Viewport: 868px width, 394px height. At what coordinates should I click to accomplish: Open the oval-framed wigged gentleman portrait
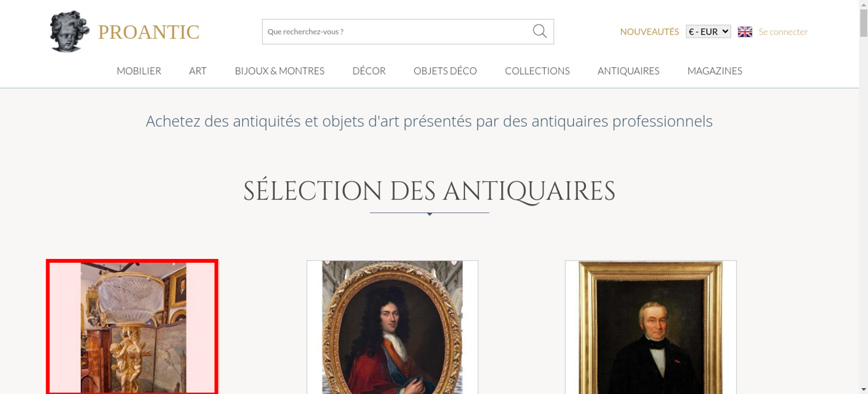392,327
